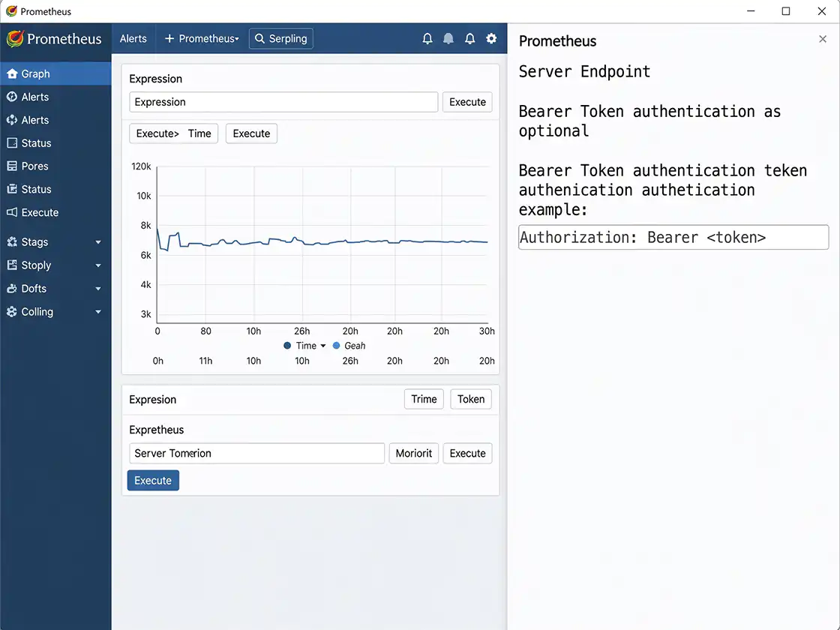Image resolution: width=840 pixels, height=630 pixels.
Task: Toggle the light blue Geah legend marker
Action: (337, 346)
